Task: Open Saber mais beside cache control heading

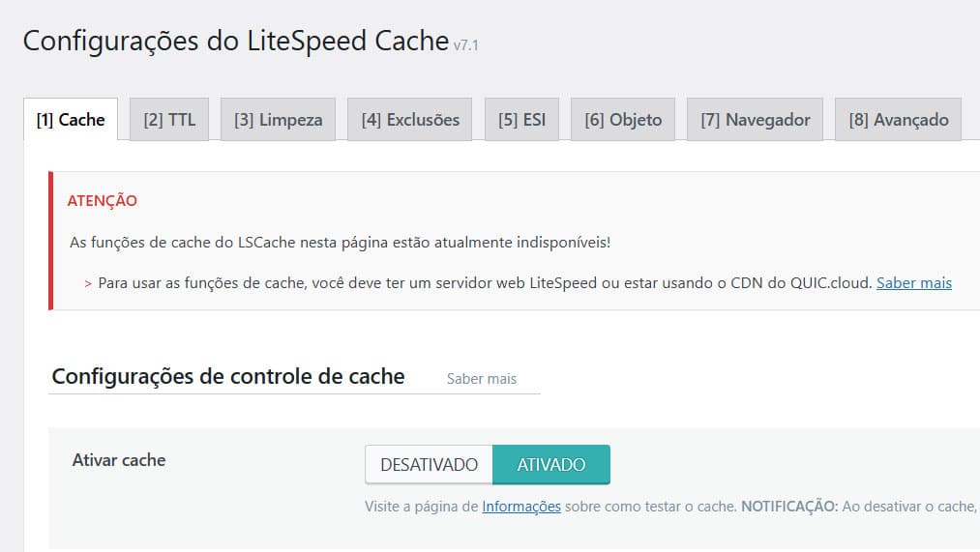Action: (x=481, y=378)
